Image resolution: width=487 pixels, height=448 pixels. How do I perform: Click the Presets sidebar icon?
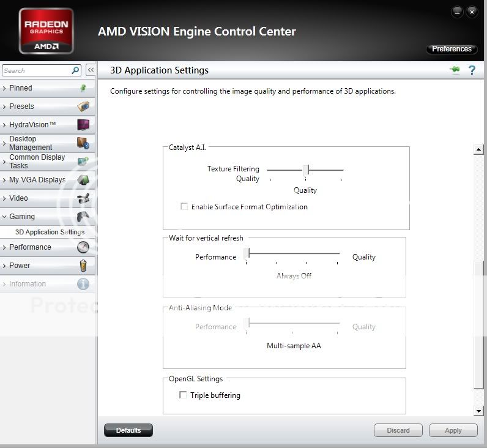83,106
